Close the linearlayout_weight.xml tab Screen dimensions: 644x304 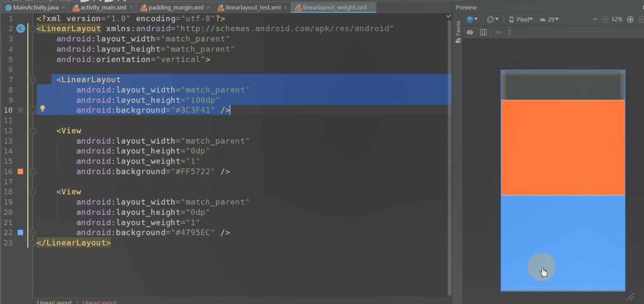point(371,7)
